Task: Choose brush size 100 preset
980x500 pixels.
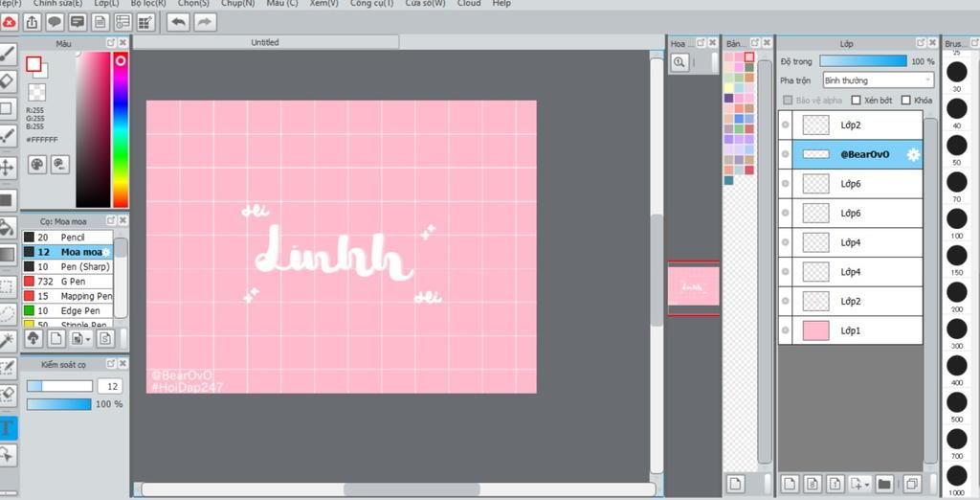Action: (957, 219)
